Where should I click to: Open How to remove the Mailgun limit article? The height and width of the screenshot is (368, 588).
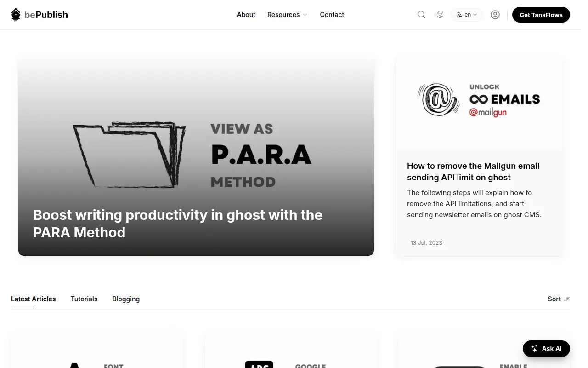click(473, 172)
